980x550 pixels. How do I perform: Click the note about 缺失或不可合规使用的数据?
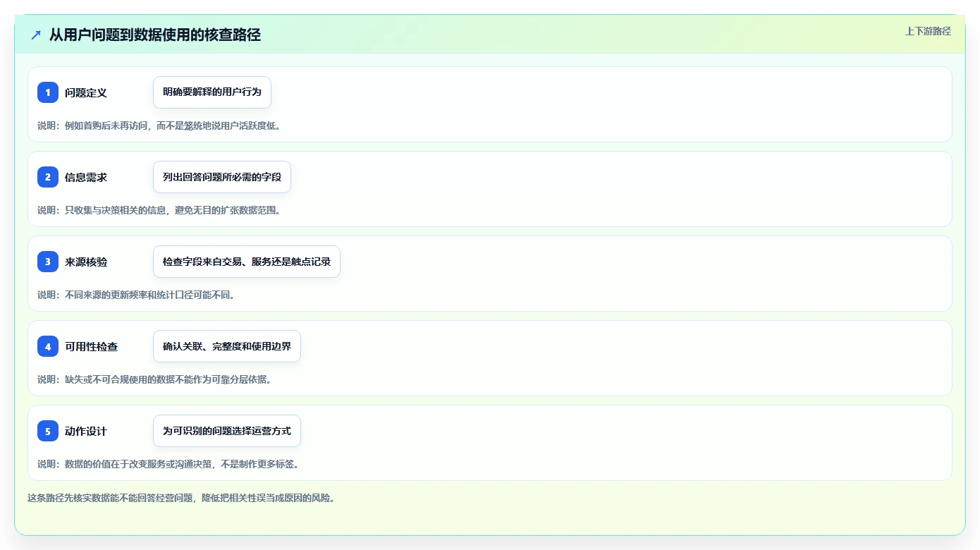(x=154, y=379)
